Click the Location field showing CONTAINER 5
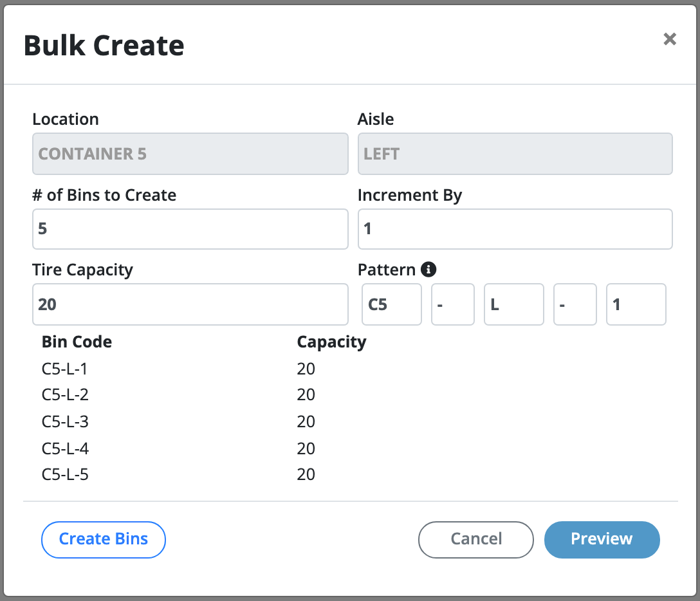The width and height of the screenshot is (700, 601). (x=190, y=154)
